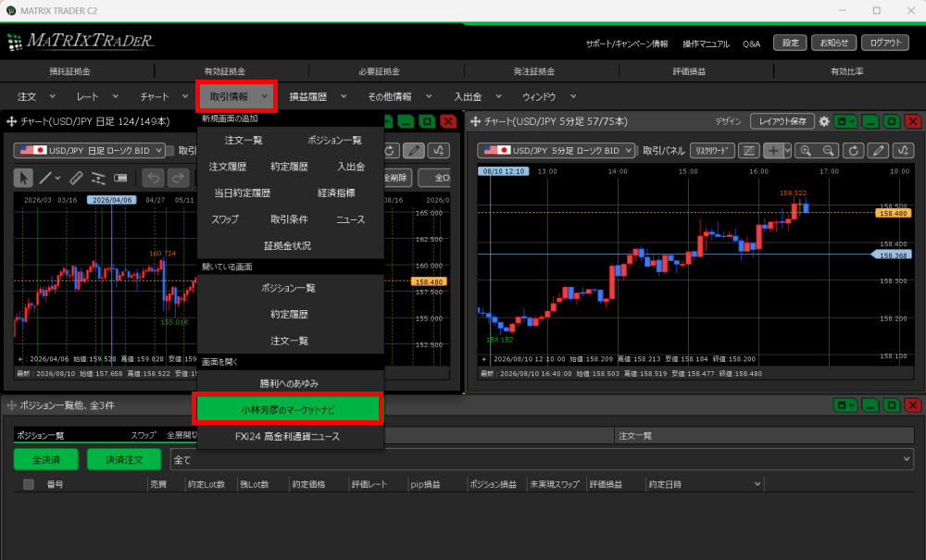Click the move handle of the 5-minute chart panel
This screenshot has width=926, height=560.
475,121
